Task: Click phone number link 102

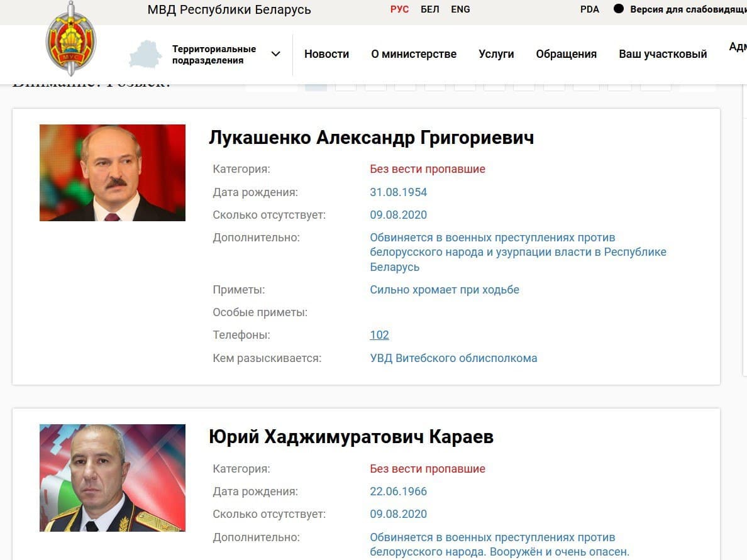Action: 379,335
